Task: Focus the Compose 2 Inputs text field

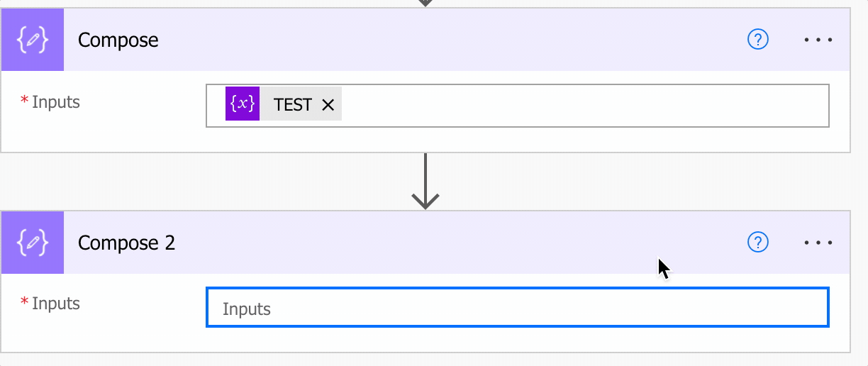Action: point(517,308)
